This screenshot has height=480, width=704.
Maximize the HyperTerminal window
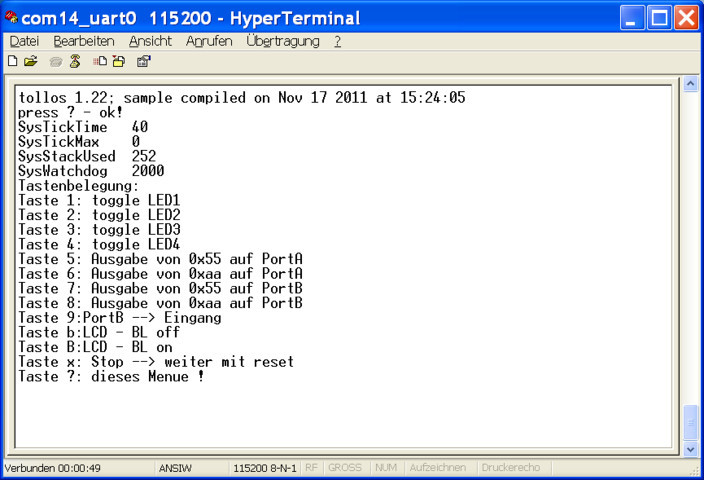[659, 18]
